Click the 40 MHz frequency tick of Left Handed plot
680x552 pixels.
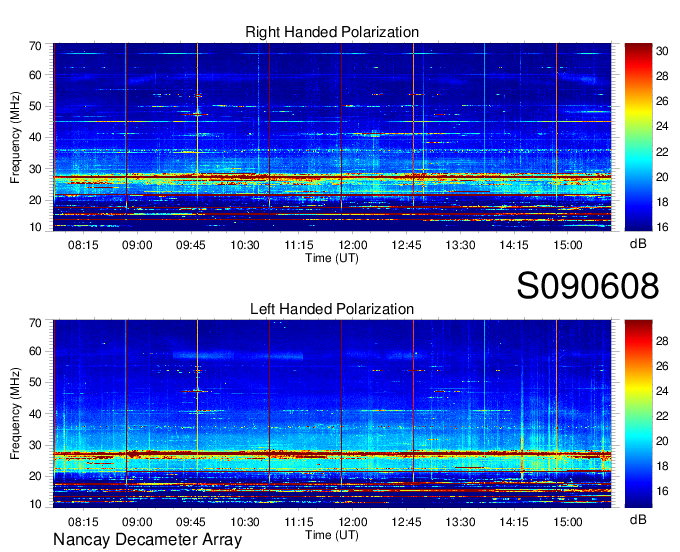point(36,414)
